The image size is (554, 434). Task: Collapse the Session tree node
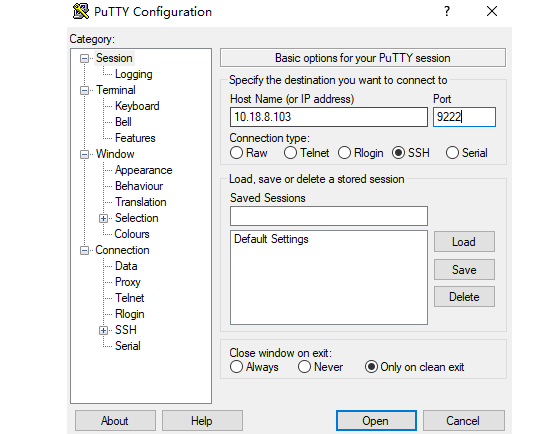84,58
